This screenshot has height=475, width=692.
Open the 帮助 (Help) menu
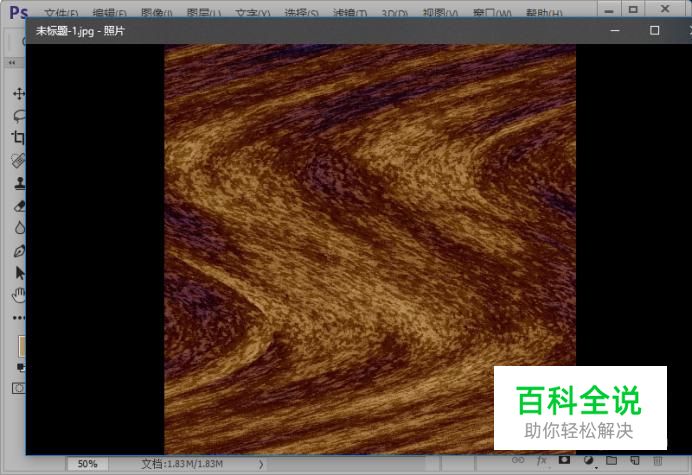tap(544, 13)
